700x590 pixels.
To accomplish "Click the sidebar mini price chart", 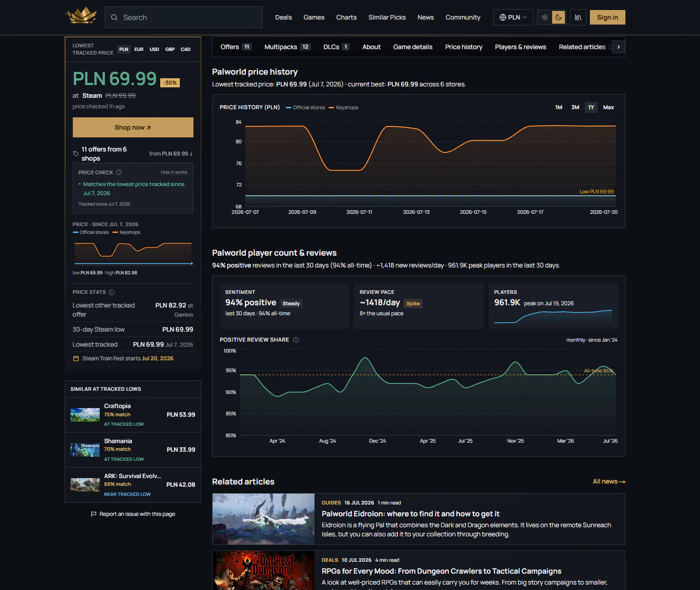I will [133, 253].
